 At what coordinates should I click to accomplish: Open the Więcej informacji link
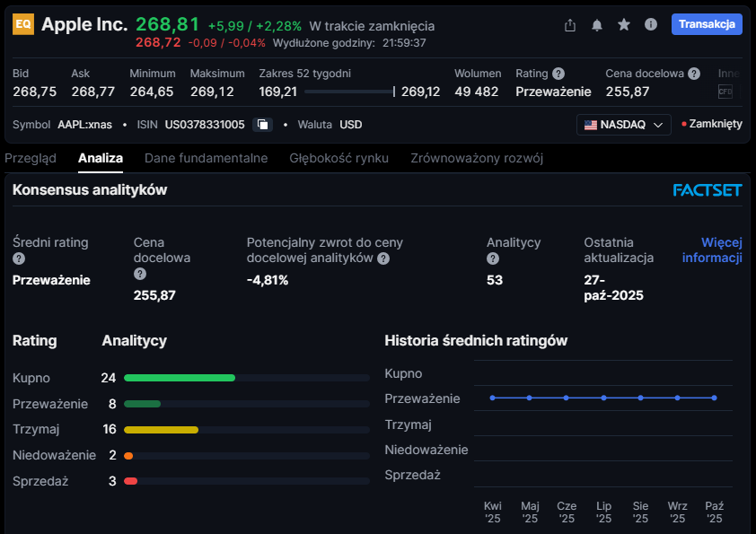[x=712, y=250]
